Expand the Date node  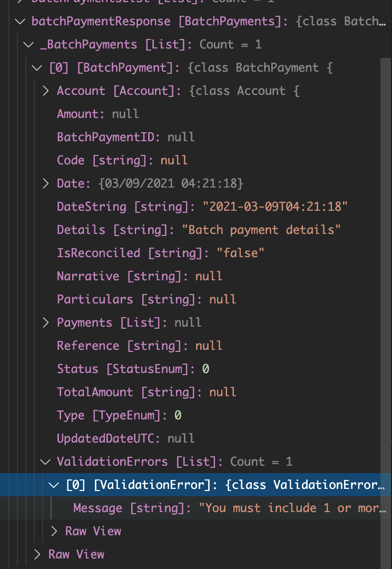[45, 183]
